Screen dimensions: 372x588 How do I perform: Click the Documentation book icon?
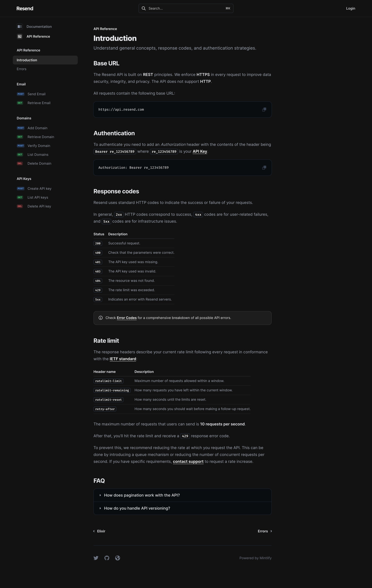point(20,27)
